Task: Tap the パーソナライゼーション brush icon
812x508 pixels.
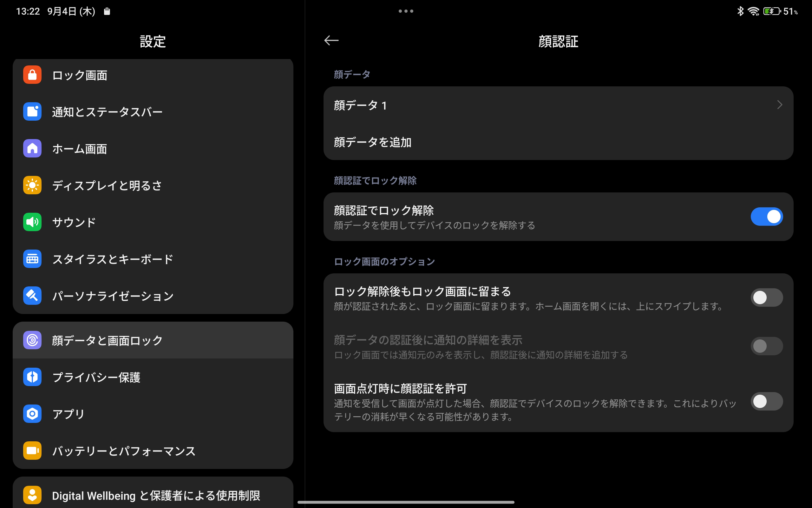Action: click(32, 295)
